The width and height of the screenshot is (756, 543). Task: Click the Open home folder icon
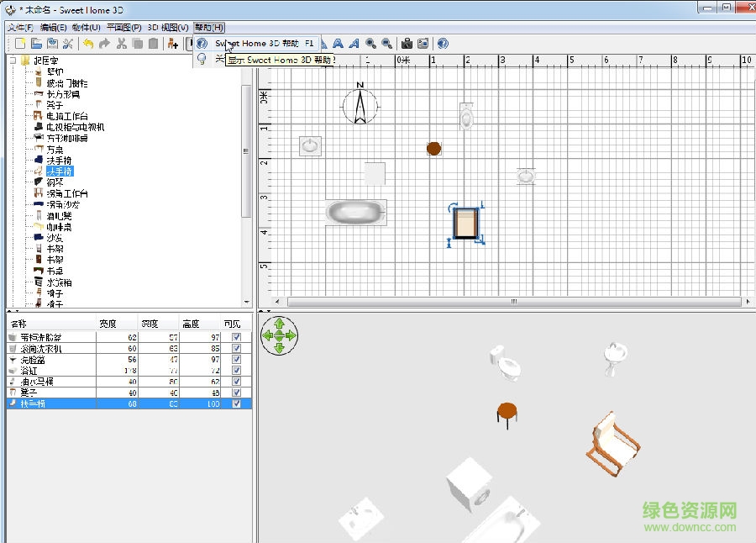pos(36,43)
